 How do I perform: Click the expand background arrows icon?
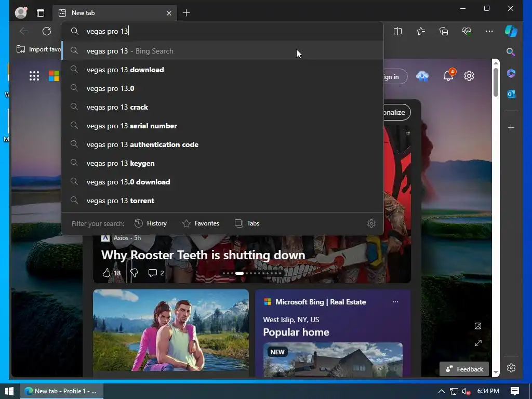478,343
